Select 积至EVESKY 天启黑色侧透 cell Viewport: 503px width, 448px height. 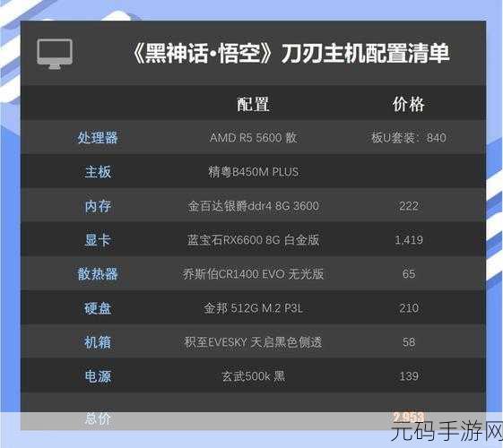tap(253, 342)
